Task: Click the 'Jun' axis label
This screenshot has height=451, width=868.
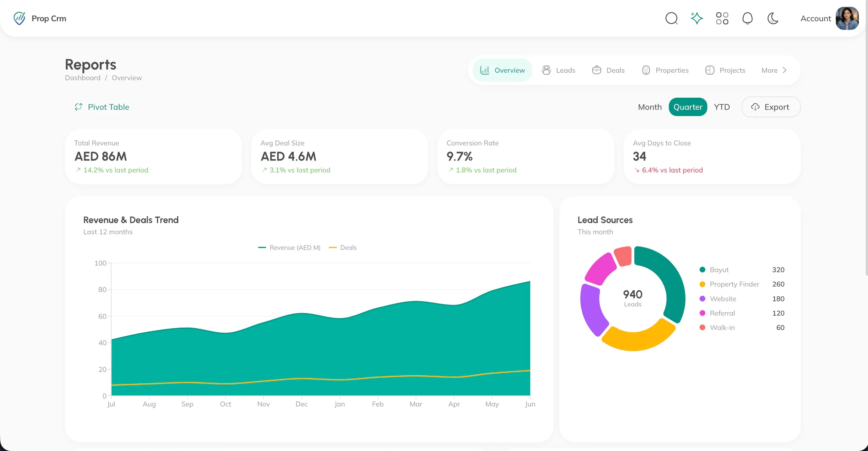Action: (x=530, y=404)
